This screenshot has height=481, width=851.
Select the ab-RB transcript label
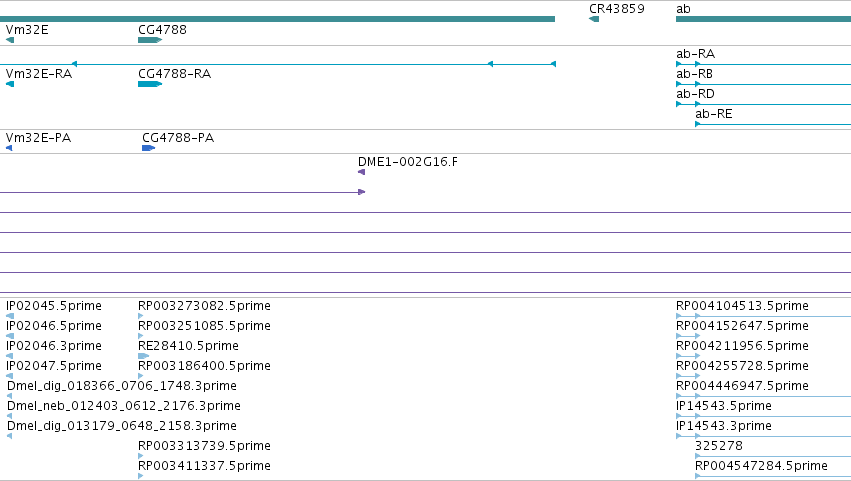(x=694, y=74)
